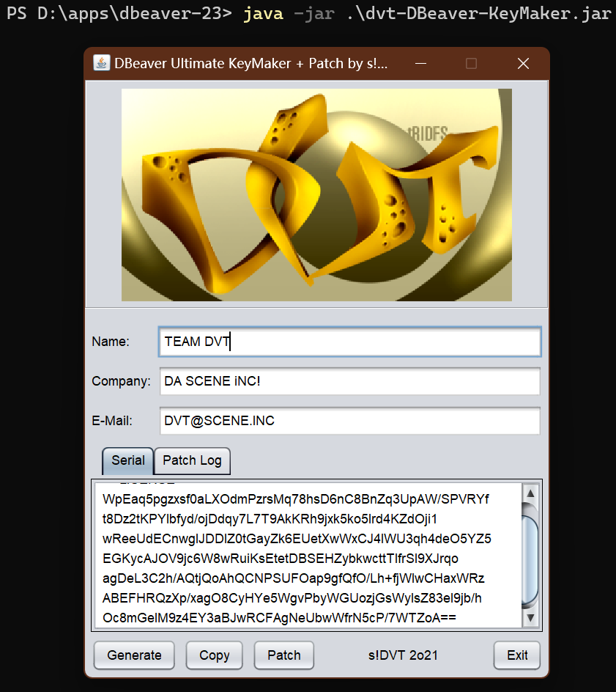Open the Patch Log tab
This screenshot has width=616, height=692.
coord(192,461)
